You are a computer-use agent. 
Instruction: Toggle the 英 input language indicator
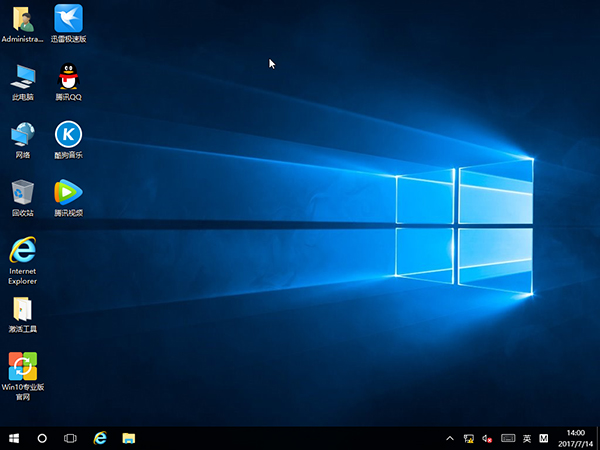pos(527,438)
